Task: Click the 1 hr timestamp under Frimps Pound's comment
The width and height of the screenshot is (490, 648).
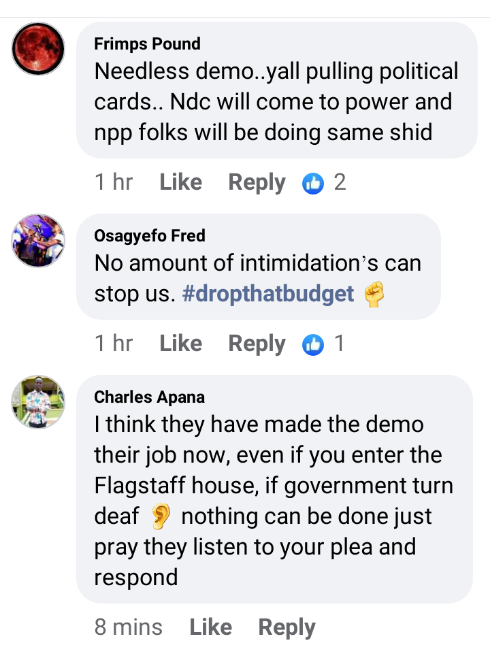Action: 114,182
